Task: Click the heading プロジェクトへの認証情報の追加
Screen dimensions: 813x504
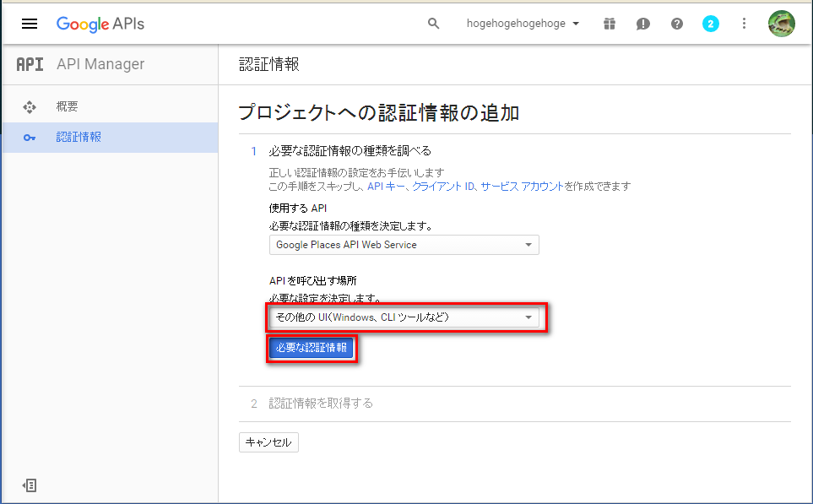Action: click(x=379, y=112)
